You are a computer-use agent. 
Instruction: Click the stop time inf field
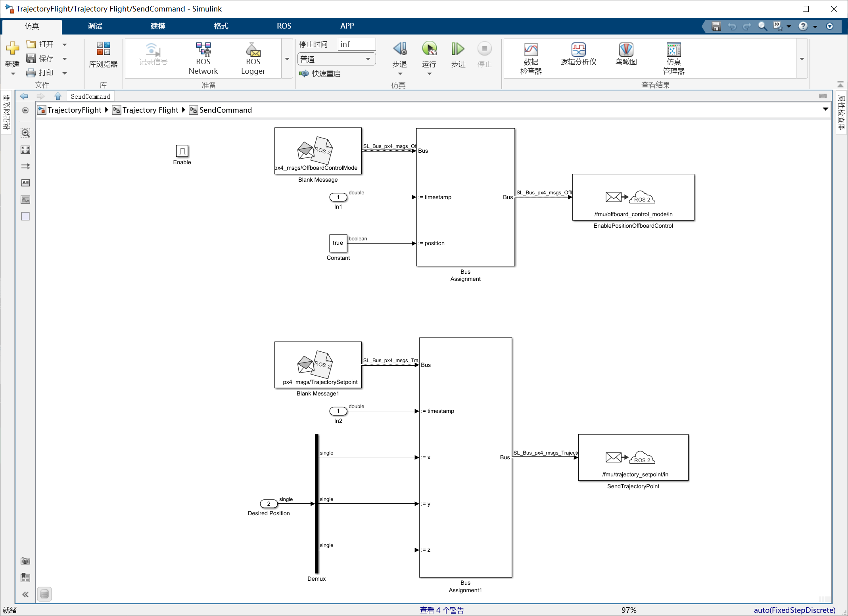(357, 44)
